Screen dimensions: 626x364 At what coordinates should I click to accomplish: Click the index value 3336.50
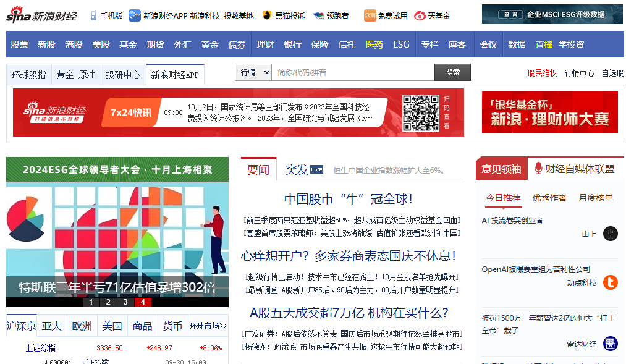coord(110,348)
